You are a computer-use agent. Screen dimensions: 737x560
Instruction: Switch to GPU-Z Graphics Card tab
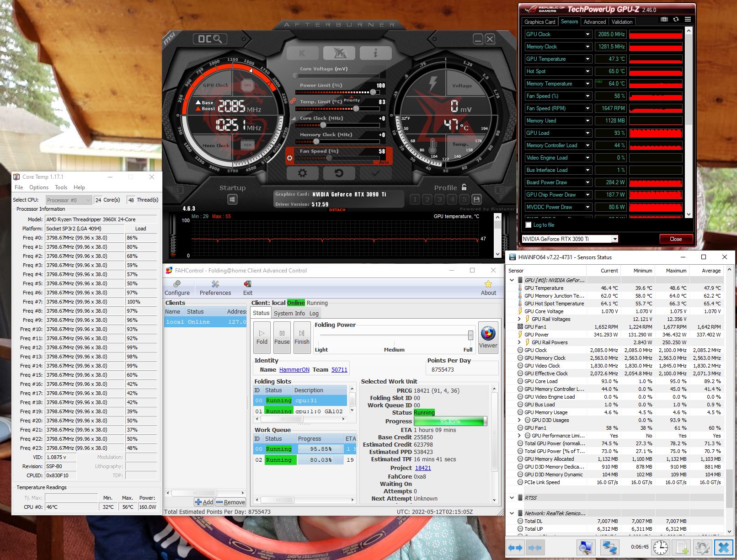click(x=540, y=21)
